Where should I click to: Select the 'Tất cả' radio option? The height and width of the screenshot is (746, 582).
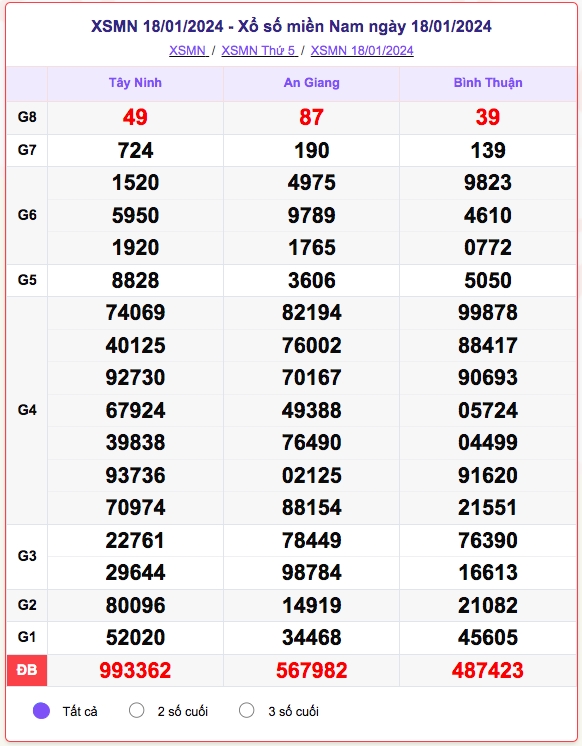(41, 711)
